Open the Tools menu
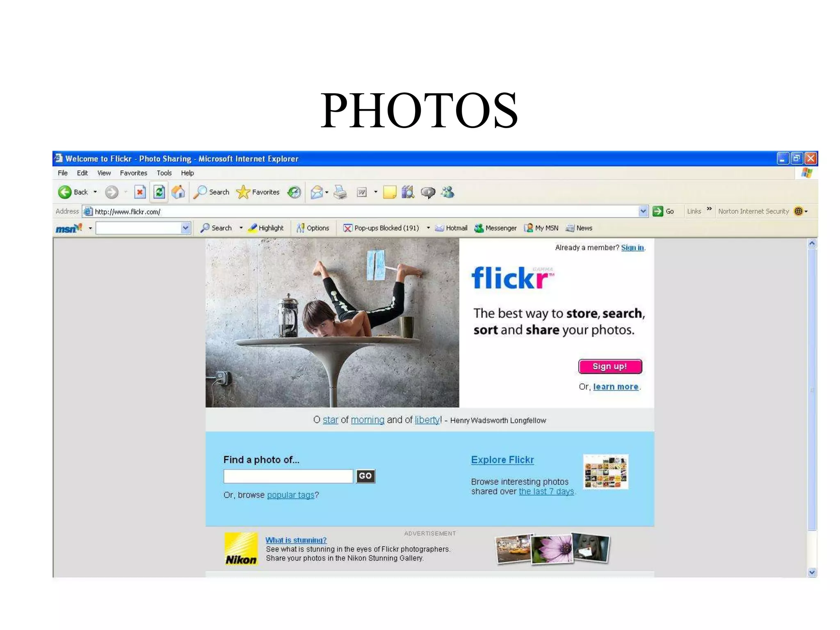The width and height of the screenshot is (840, 630). point(164,173)
